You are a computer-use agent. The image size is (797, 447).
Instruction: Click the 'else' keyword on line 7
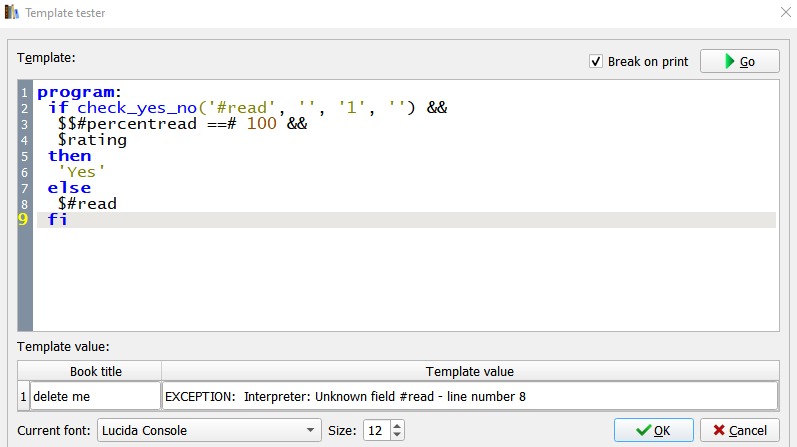click(x=69, y=188)
